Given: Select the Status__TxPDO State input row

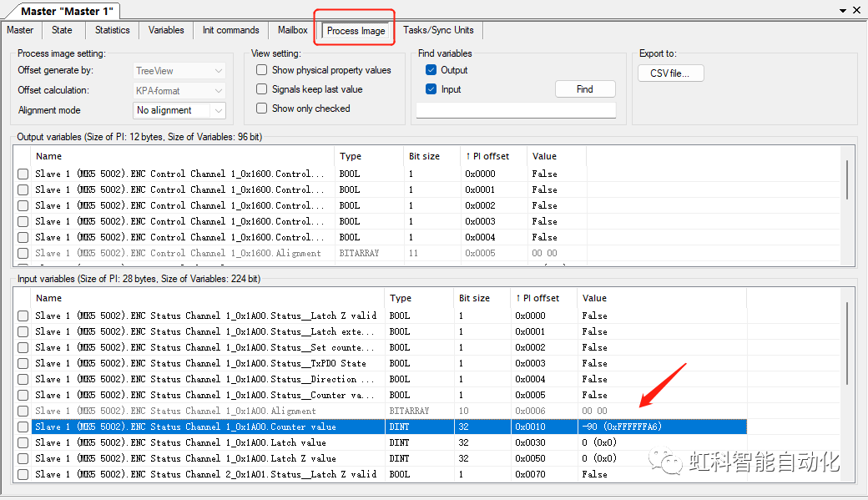Looking at the screenshot, I should pyautogui.click(x=389, y=363).
